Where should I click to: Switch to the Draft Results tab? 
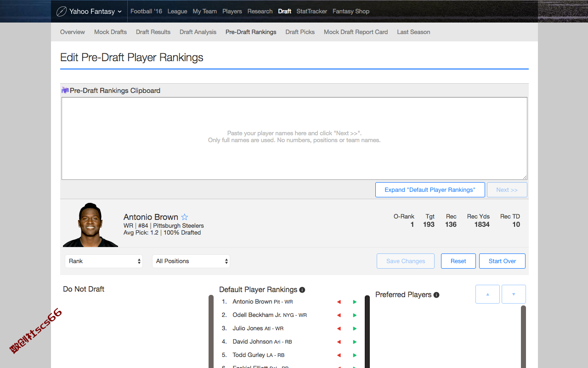153,32
